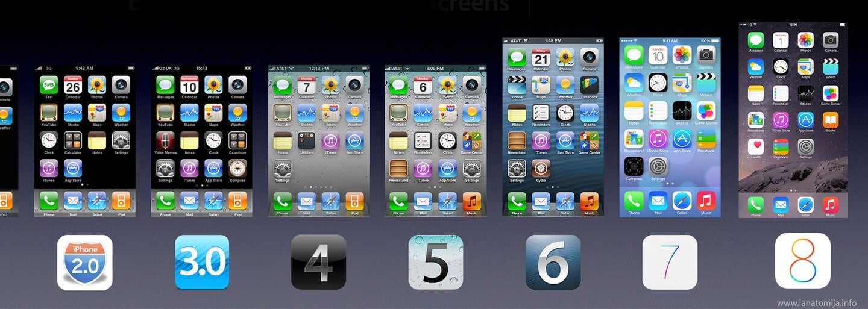The image size is (868, 309).
Task: Open Camera on the iOS 8 home screen
Action: tap(831, 40)
